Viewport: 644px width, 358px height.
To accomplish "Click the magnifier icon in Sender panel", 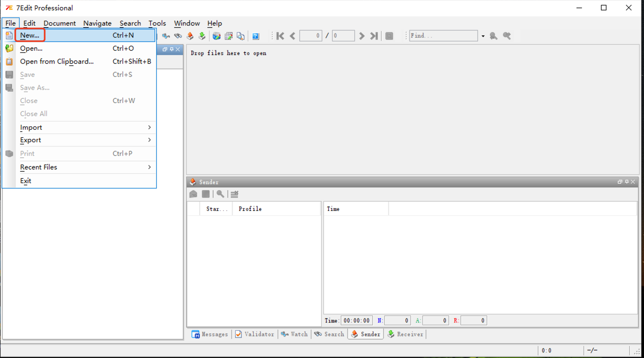I will [x=220, y=194].
